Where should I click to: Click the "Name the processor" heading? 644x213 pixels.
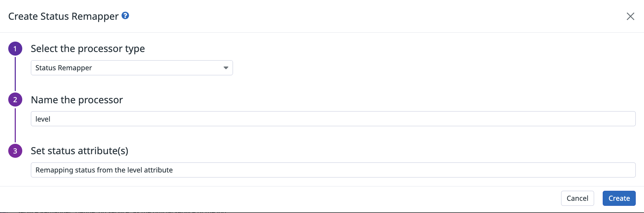[77, 100]
